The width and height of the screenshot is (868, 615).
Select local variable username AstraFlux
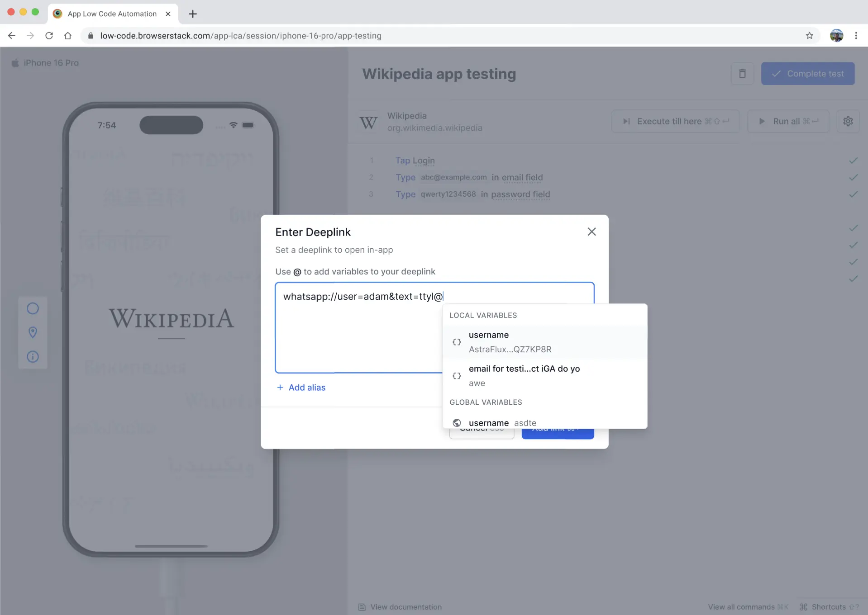pyautogui.click(x=545, y=342)
